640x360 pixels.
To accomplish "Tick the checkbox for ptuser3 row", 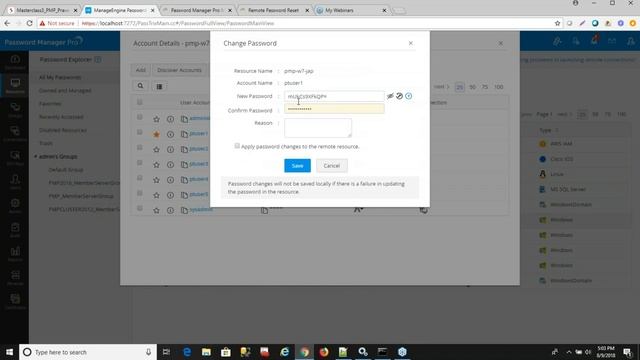I will tap(140, 162).
